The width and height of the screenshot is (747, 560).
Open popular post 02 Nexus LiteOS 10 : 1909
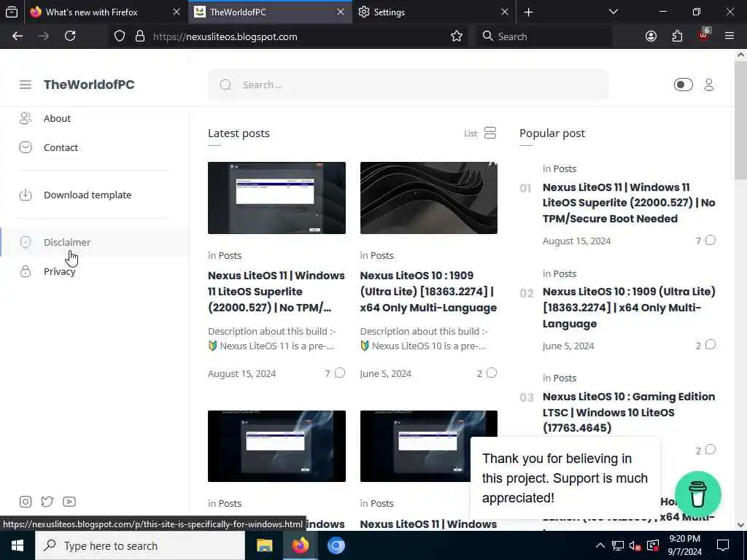(629, 308)
